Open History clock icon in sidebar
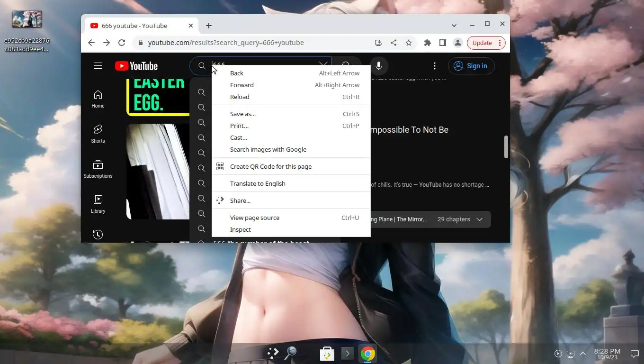The image size is (644, 364). pos(98,235)
